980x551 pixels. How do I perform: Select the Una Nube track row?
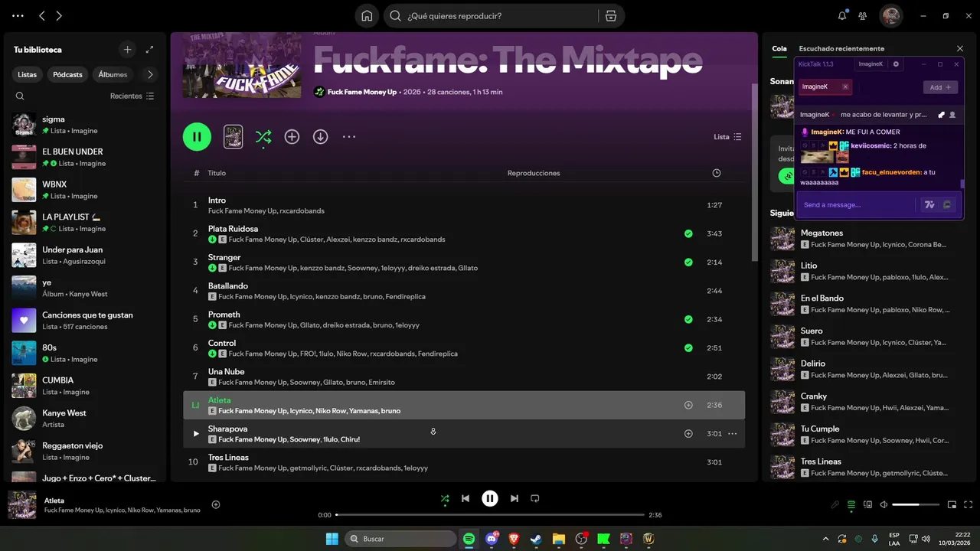click(464, 377)
